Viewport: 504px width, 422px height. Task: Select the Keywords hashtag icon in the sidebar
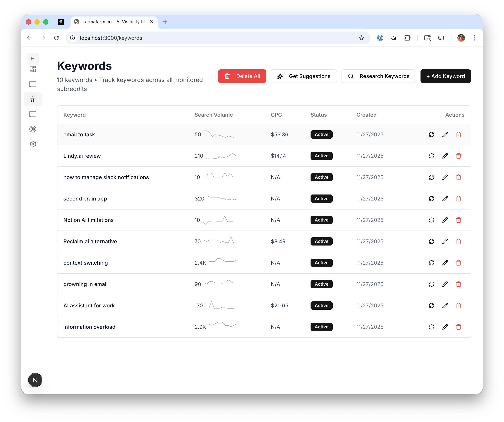tap(33, 99)
